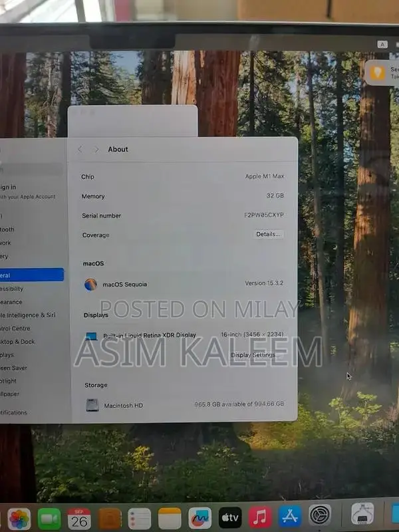Go back using the left chevron
Viewport: 399px width, 532px height.
pyautogui.click(x=80, y=150)
